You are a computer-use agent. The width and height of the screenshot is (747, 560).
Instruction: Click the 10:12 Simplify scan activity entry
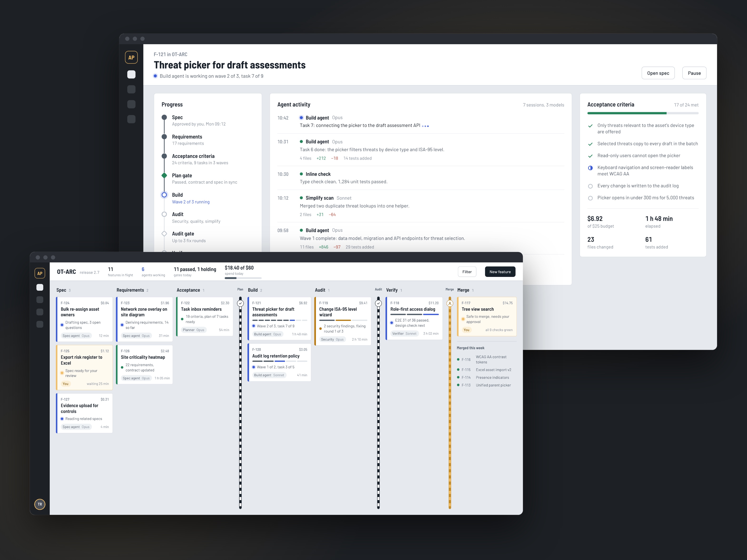click(x=421, y=206)
